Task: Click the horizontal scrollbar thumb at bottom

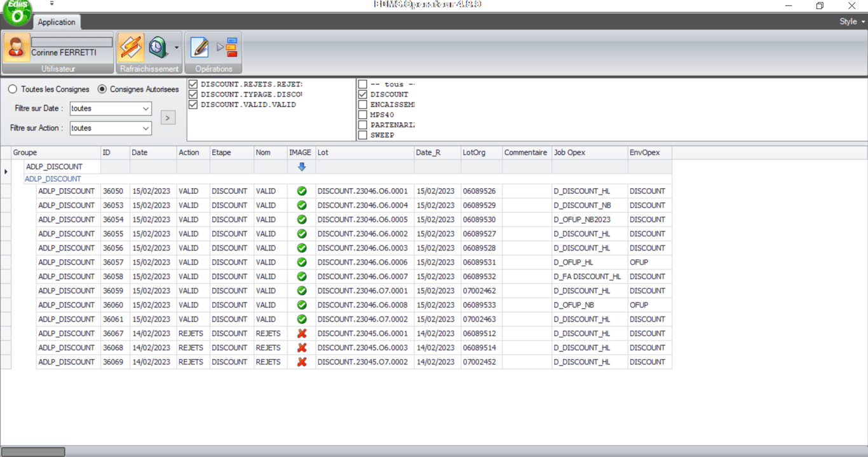Action: (x=33, y=452)
